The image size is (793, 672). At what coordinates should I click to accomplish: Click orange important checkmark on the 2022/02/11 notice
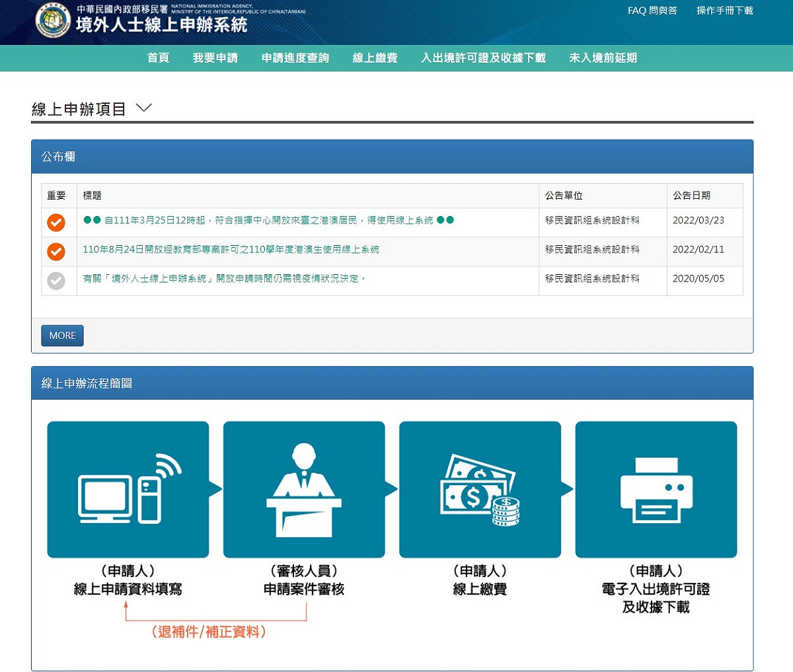click(x=56, y=252)
